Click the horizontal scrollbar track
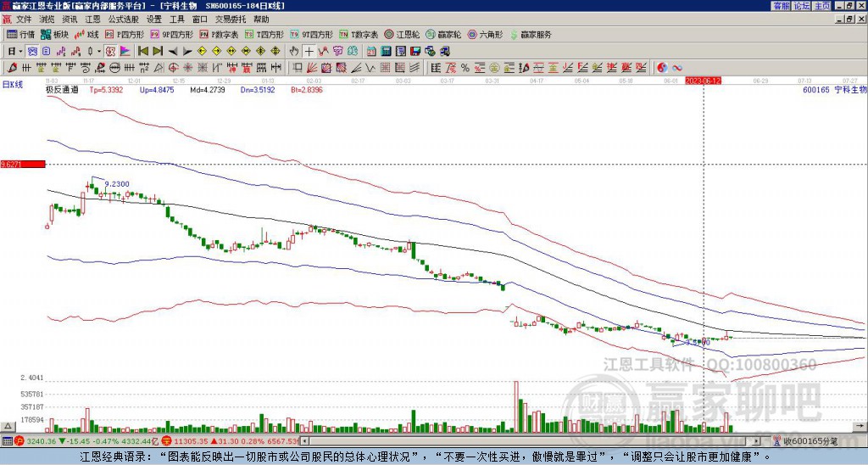This screenshot has width=868, height=465. [x=531, y=441]
